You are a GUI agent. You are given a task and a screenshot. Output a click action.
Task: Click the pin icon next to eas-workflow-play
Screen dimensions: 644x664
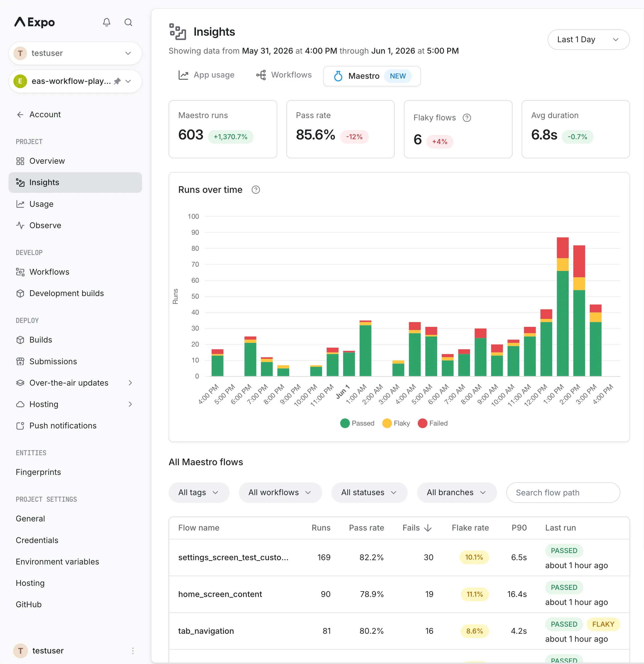pyautogui.click(x=117, y=81)
